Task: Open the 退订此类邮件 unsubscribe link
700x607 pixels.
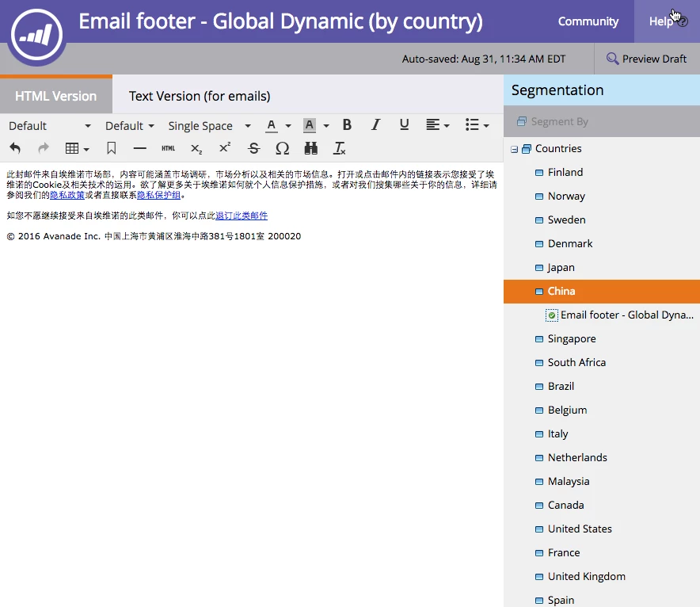Action: 242,216
